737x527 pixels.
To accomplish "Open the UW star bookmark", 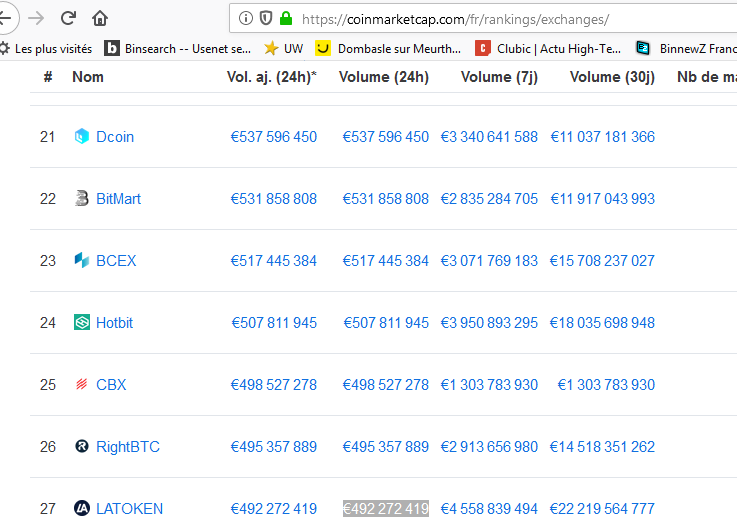I will [283, 48].
